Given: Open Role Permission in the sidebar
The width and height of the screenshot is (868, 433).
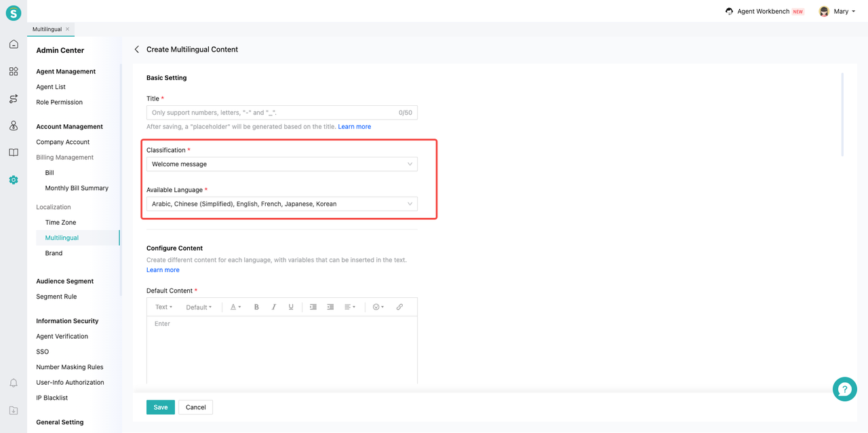Looking at the screenshot, I should click(60, 102).
